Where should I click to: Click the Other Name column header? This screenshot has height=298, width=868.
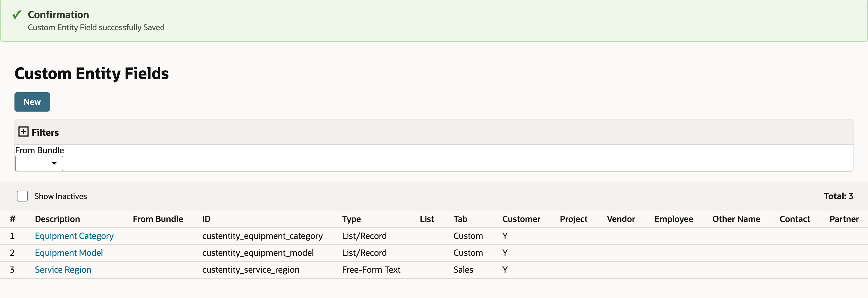coord(736,219)
